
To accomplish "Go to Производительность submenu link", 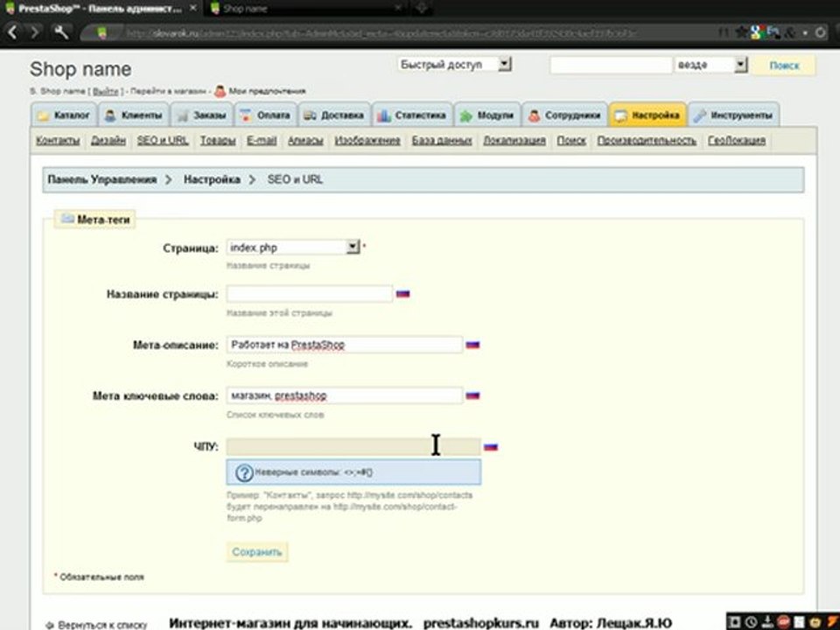I will click(647, 140).
